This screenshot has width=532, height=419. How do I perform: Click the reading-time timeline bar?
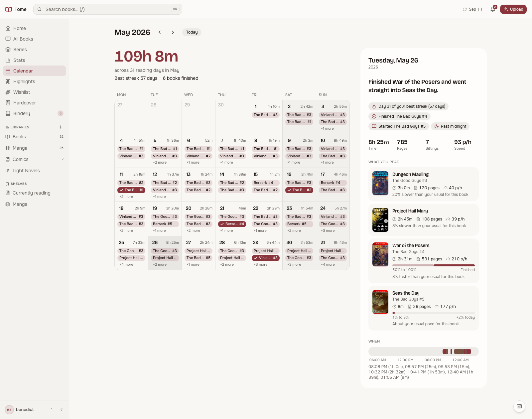point(424,351)
